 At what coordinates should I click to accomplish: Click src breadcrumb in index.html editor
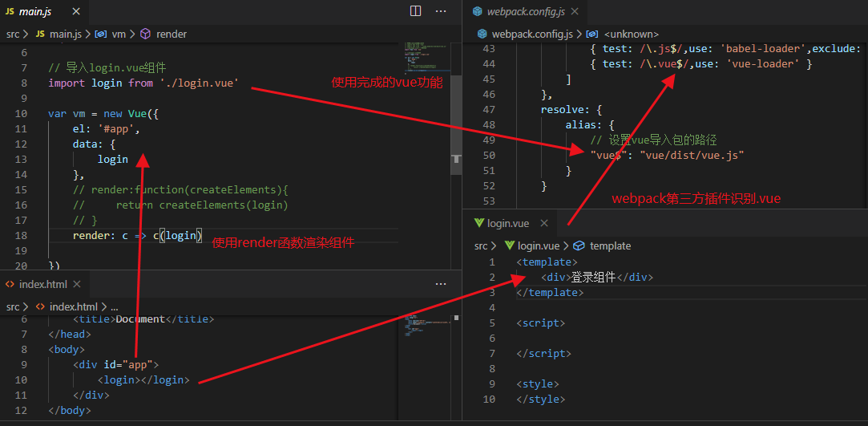click(x=13, y=306)
